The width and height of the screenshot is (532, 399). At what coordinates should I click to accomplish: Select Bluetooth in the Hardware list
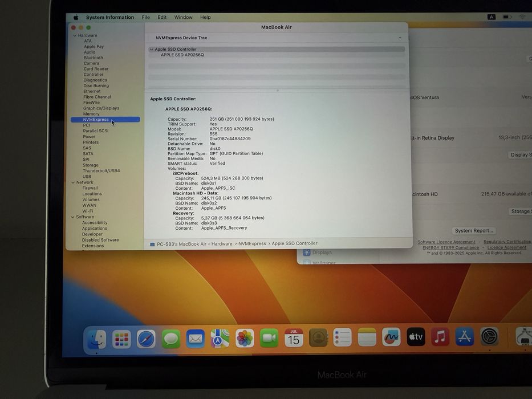click(94, 58)
